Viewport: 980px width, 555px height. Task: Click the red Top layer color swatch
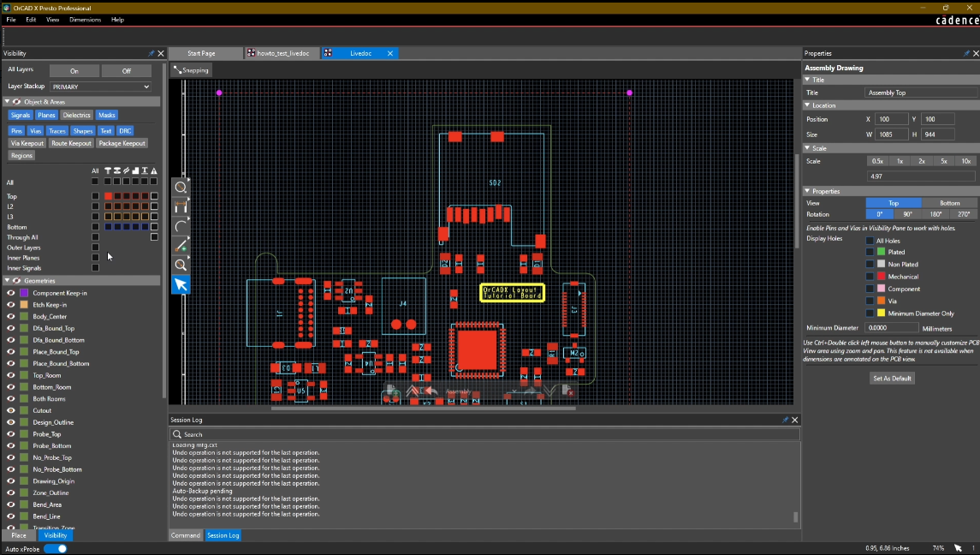click(109, 196)
